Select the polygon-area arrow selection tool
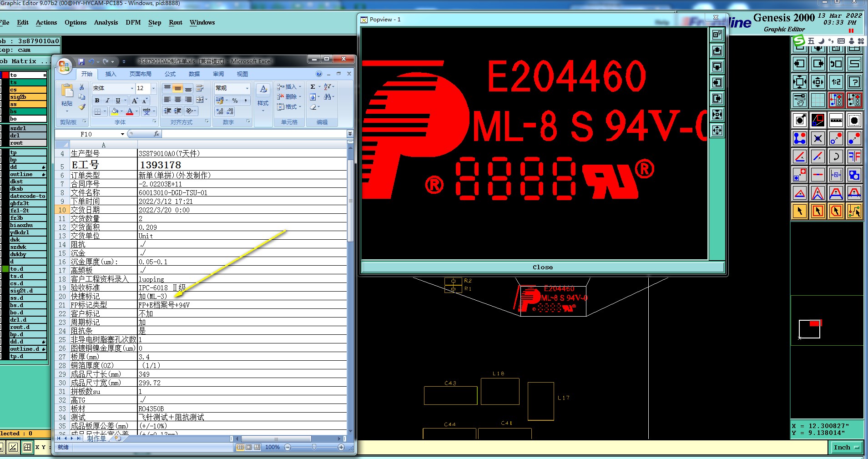The width and height of the screenshot is (868, 459). coord(836,211)
